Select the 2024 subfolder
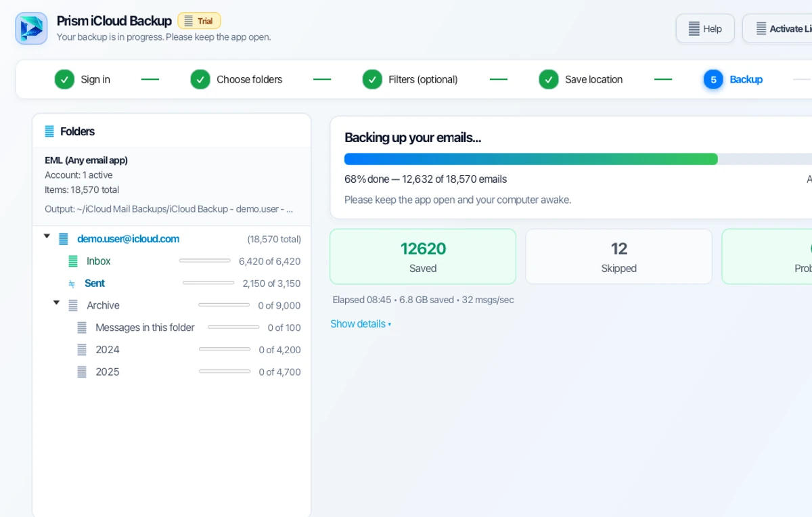 pos(108,350)
